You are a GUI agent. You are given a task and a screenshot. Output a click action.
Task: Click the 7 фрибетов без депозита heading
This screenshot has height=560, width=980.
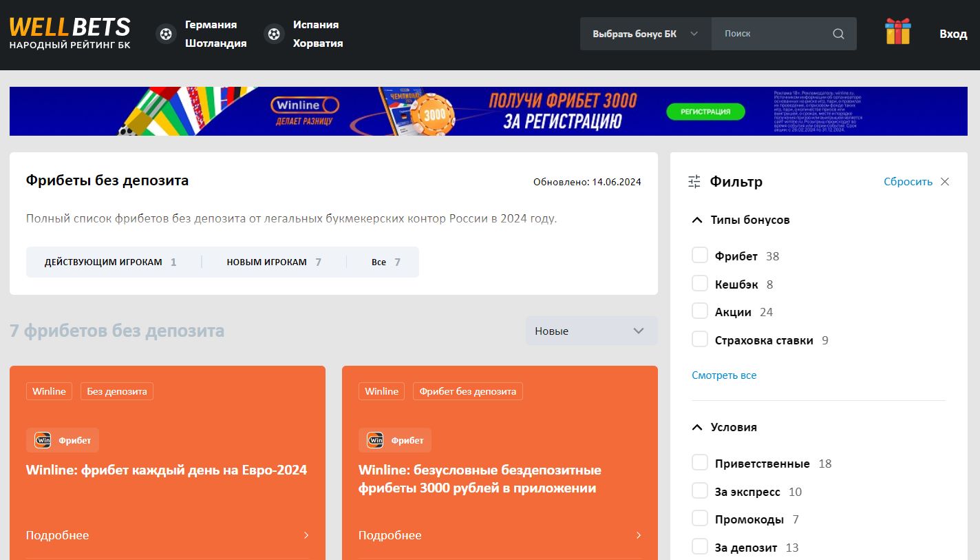[117, 331]
